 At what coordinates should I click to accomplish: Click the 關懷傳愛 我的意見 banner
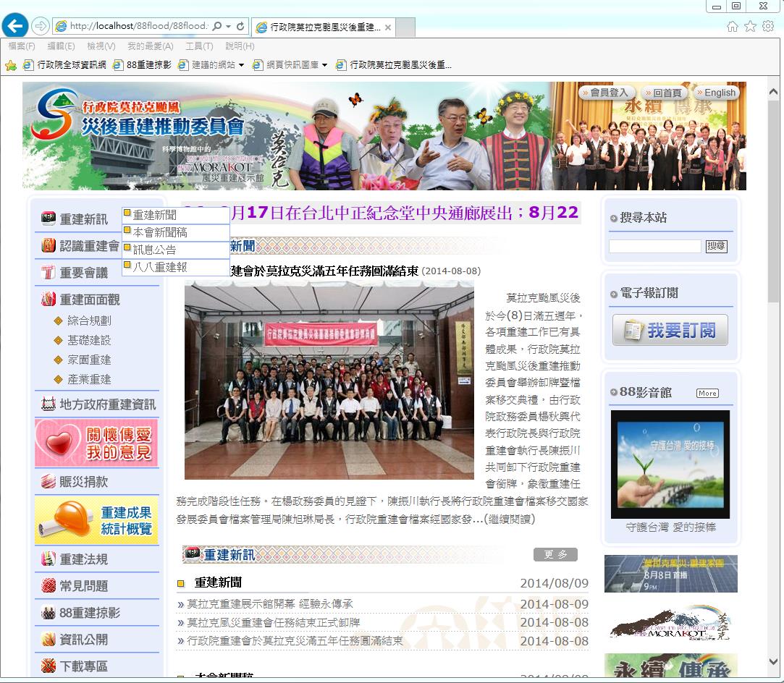96,444
